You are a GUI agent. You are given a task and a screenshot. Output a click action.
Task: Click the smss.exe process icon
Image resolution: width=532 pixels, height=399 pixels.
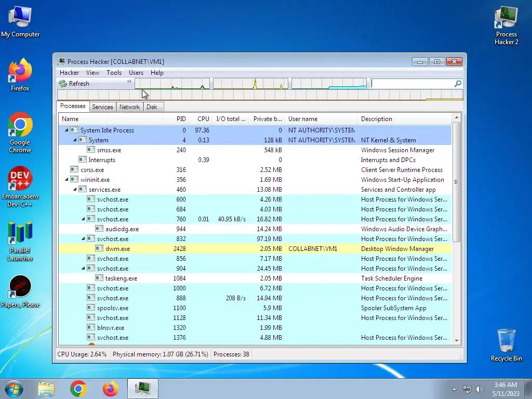pos(90,149)
